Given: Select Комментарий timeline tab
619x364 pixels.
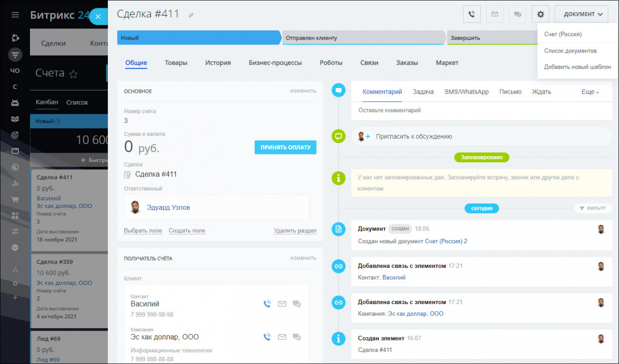Looking at the screenshot, I should pyautogui.click(x=382, y=92).
